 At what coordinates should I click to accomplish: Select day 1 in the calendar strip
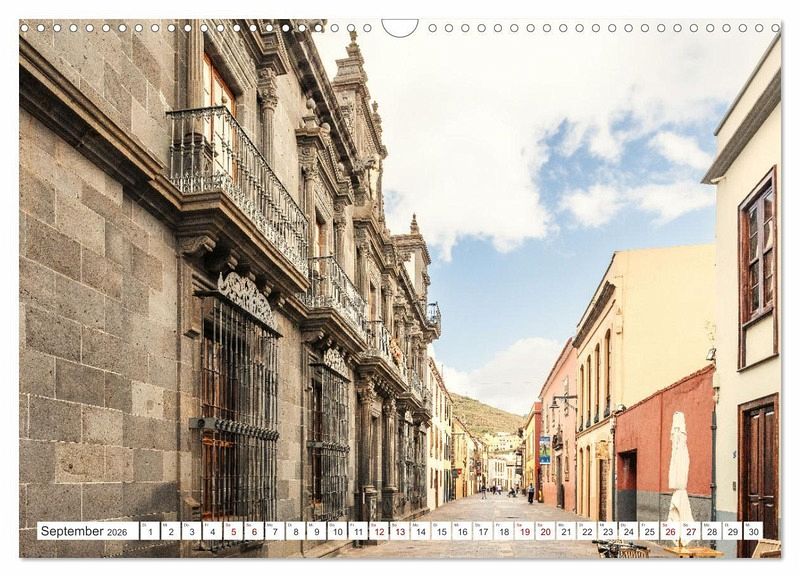(x=149, y=531)
